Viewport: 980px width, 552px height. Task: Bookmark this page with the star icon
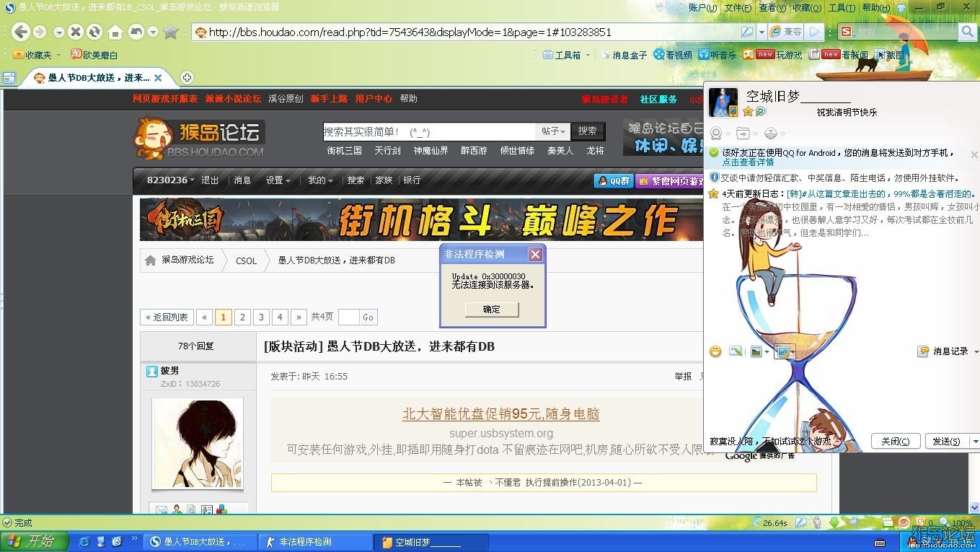click(171, 32)
